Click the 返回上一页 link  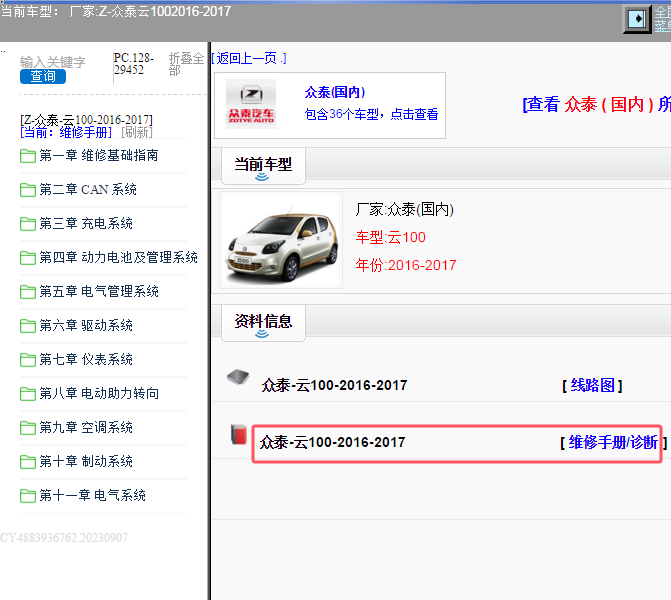(x=249, y=58)
